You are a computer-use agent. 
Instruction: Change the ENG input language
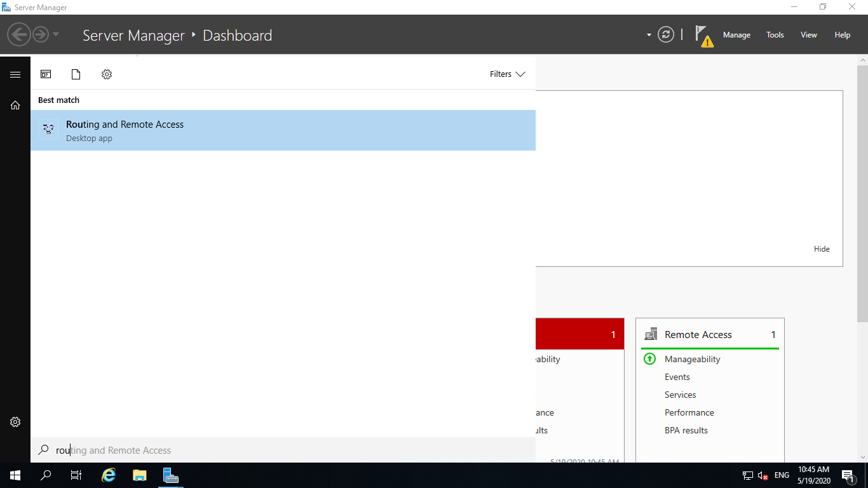tap(782, 475)
